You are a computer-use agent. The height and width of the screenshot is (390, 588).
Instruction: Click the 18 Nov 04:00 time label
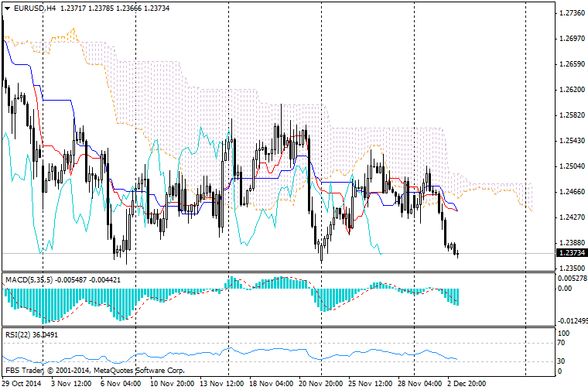271,384
